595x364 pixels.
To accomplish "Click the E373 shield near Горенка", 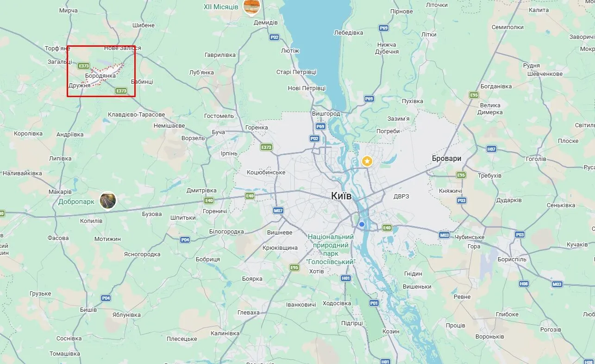I will pos(266,147).
